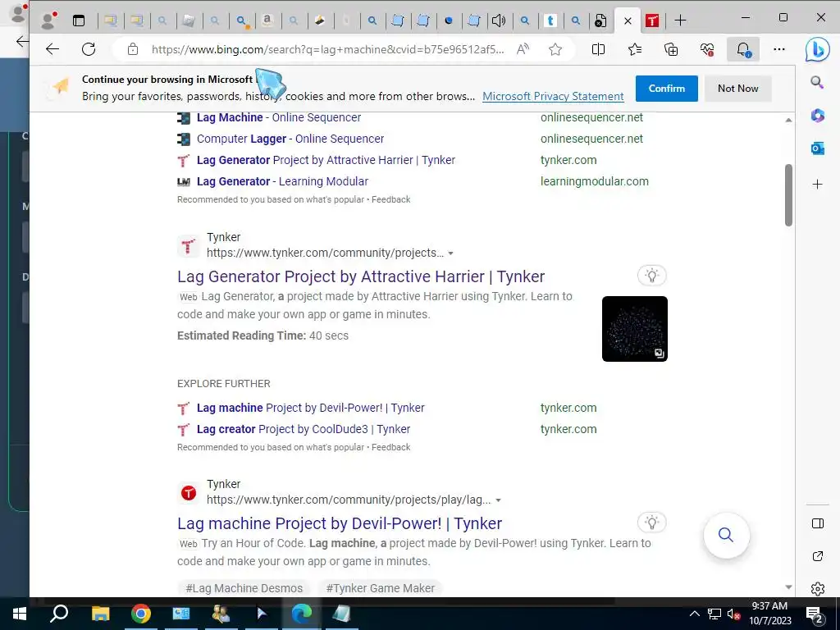Open explore-further Lag machine Devil-Power link

pos(310,408)
